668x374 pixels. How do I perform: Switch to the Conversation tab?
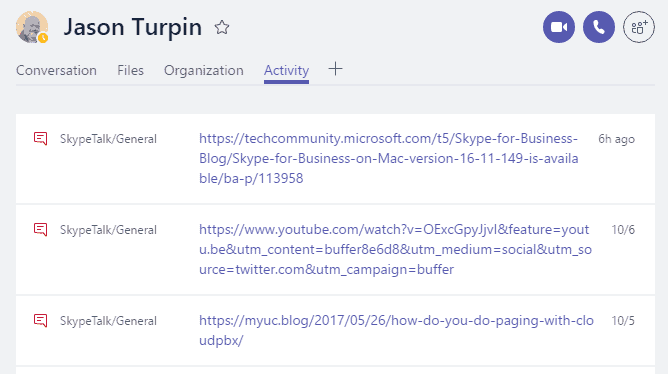click(56, 70)
